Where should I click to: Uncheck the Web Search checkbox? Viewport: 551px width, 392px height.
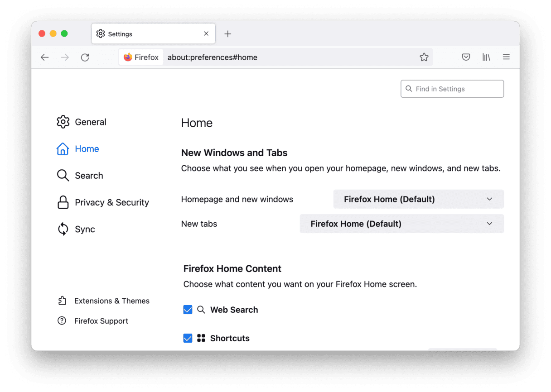pyautogui.click(x=188, y=310)
